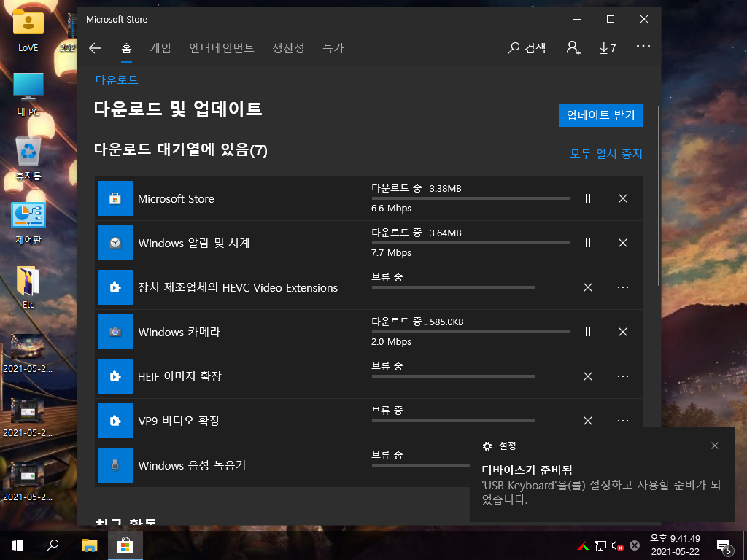Image resolution: width=747 pixels, height=560 pixels.
Task: Select the 제어판 control panel icon
Action: pyautogui.click(x=28, y=222)
